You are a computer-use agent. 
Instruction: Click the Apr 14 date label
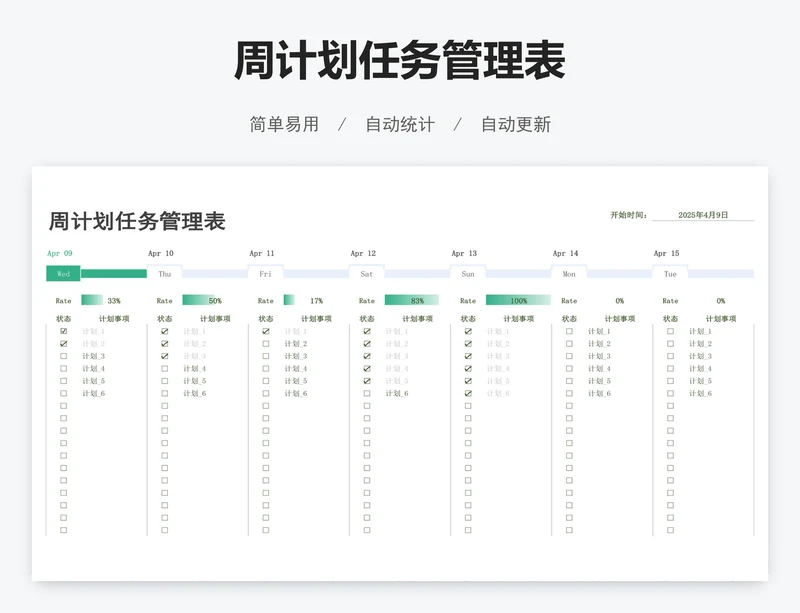[565, 253]
